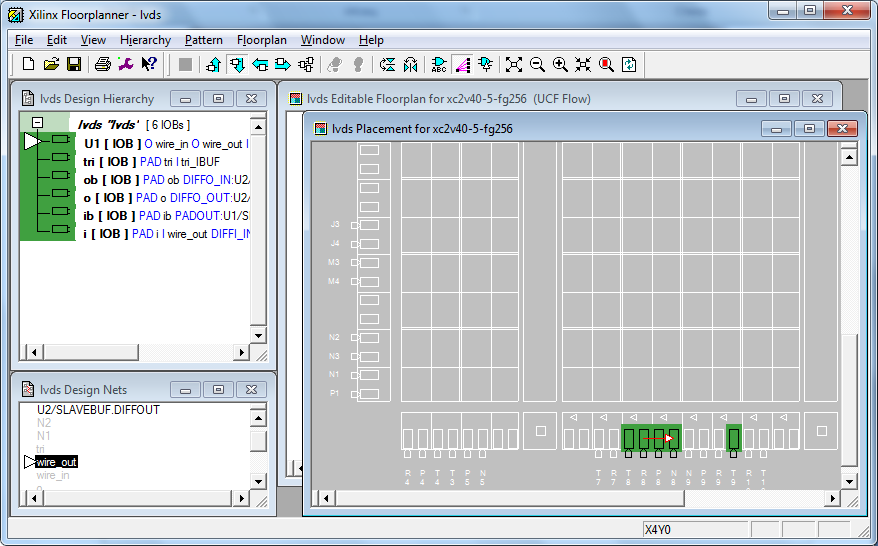
Task: Click the left-pointing cyan arrow icon
Action: pyautogui.click(x=260, y=64)
